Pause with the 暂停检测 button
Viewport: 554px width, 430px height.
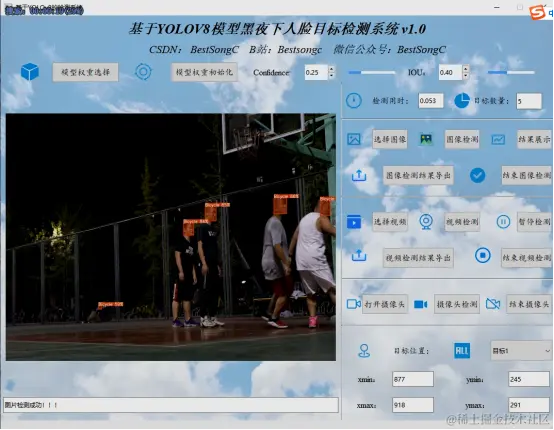pos(534,222)
